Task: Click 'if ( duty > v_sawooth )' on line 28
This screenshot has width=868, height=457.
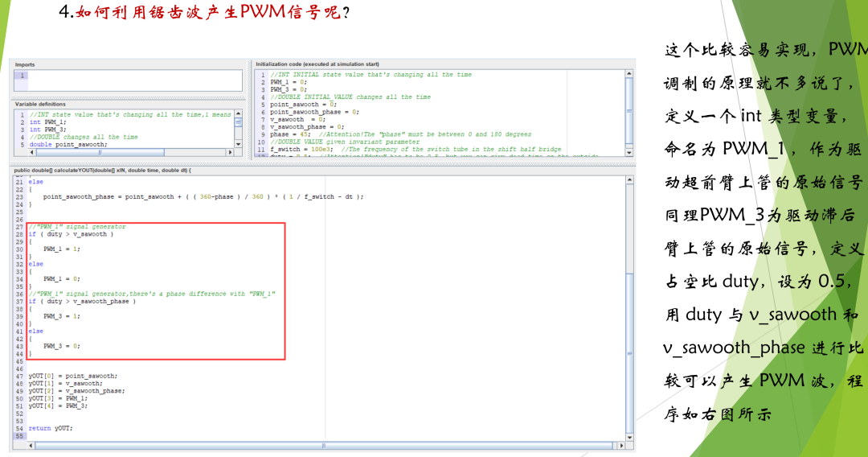Action: [x=71, y=234]
